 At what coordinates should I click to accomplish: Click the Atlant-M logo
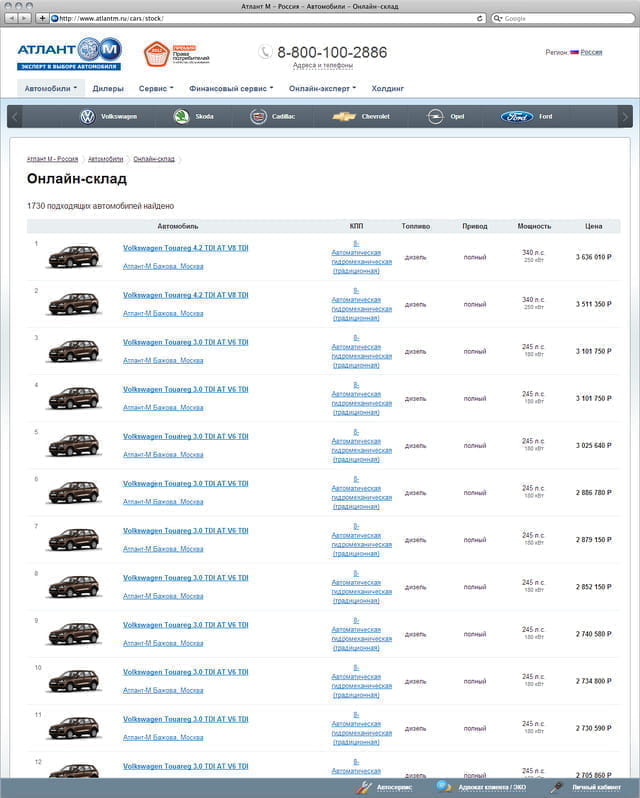coord(69,53)
